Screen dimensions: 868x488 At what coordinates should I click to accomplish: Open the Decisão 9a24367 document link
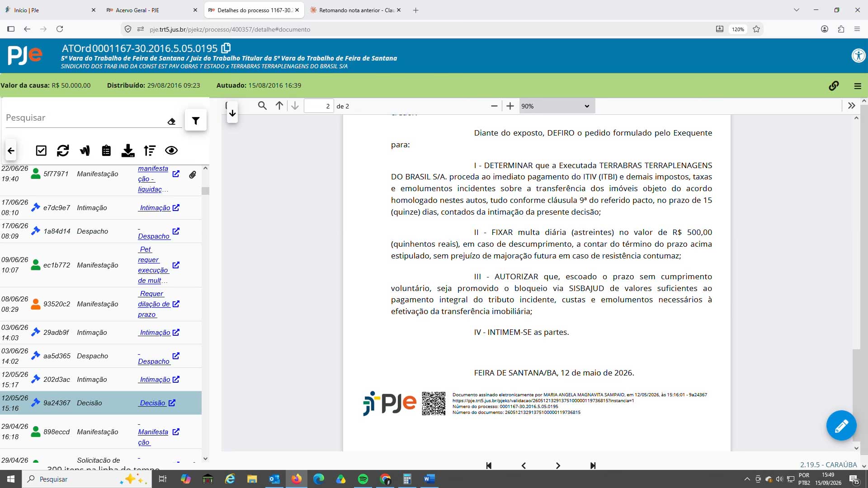[x=152, y=403]
